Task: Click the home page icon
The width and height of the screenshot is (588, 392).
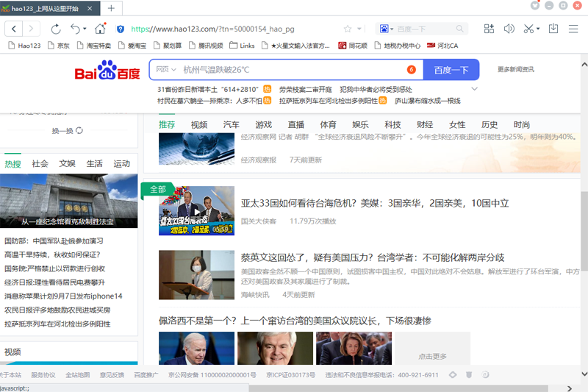Action: click(100, 29)
